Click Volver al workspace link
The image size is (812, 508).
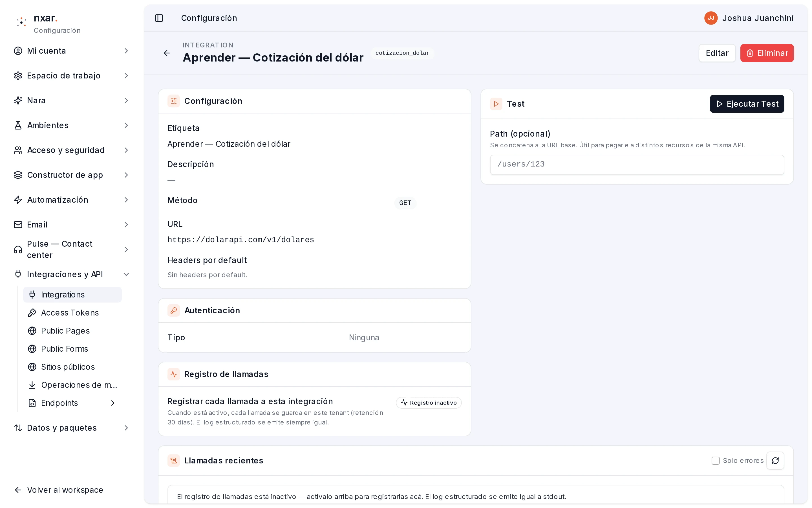[x=58, y=490]
